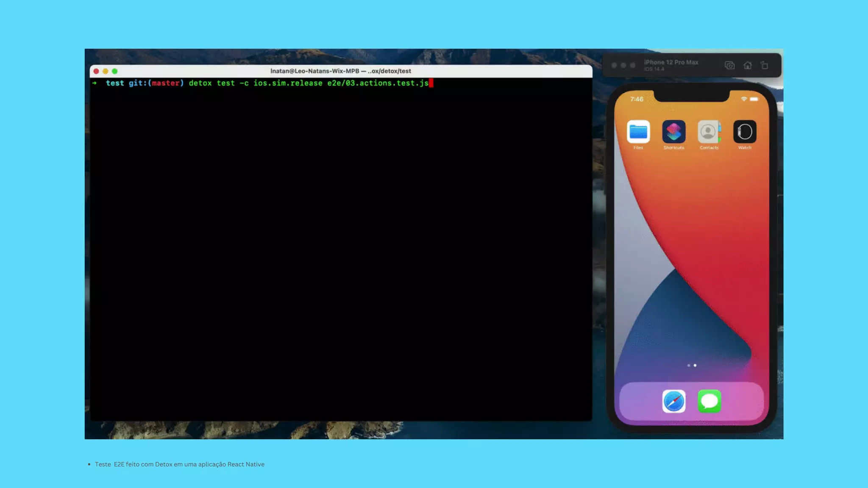Viewport: 868px width, 488px height.
Task: Tap the Watch app icon
Action: tap(745, 132)
